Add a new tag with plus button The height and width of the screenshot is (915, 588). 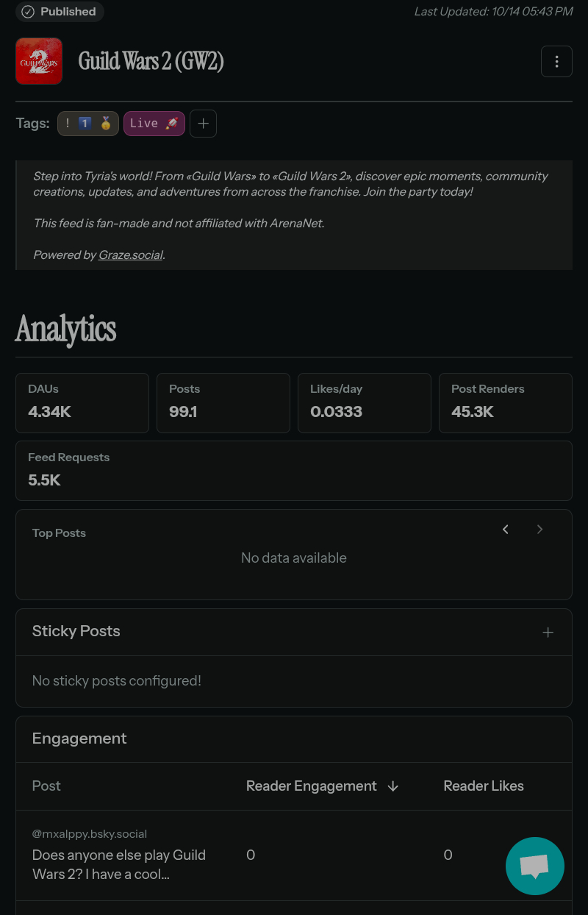pyautogui.click(x=203, y=124)
